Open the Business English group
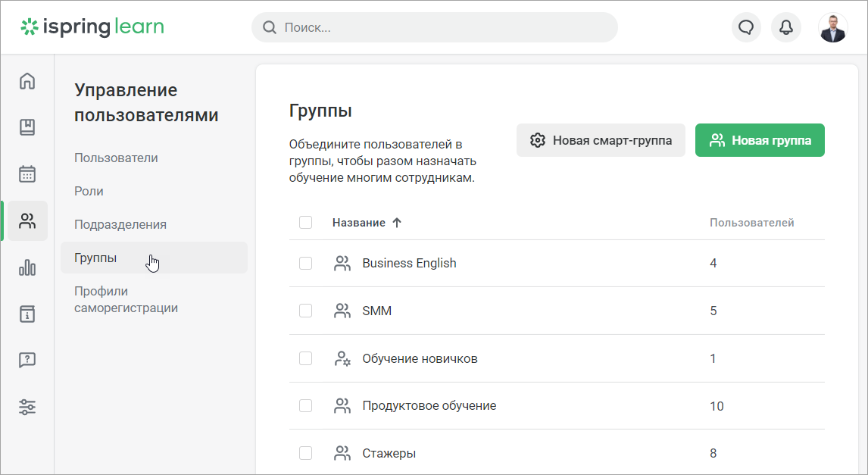 pyautogui.click(x=409, y=264)
